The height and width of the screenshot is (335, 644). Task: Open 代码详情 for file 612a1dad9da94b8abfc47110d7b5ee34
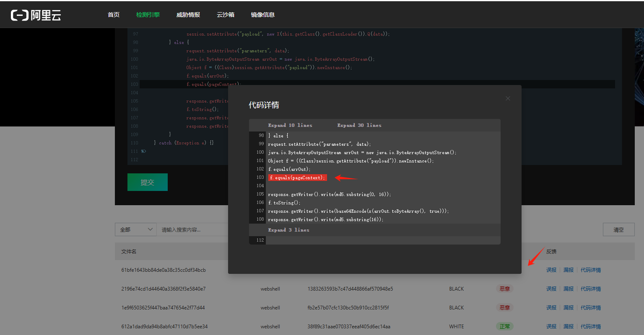click(591, 327)
